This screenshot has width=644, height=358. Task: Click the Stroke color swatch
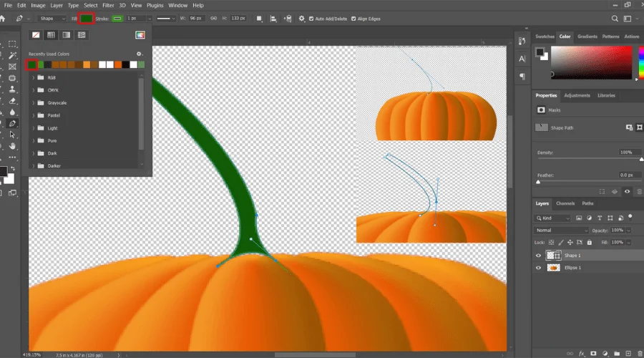pos(117,19)
